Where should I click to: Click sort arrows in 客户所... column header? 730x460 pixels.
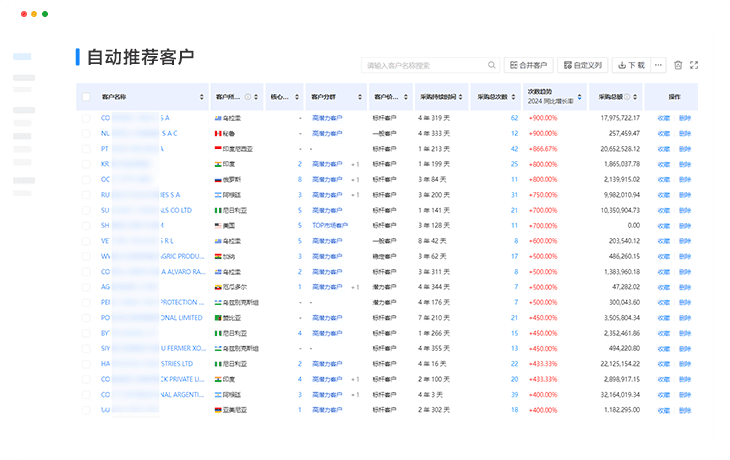(256, 97)
